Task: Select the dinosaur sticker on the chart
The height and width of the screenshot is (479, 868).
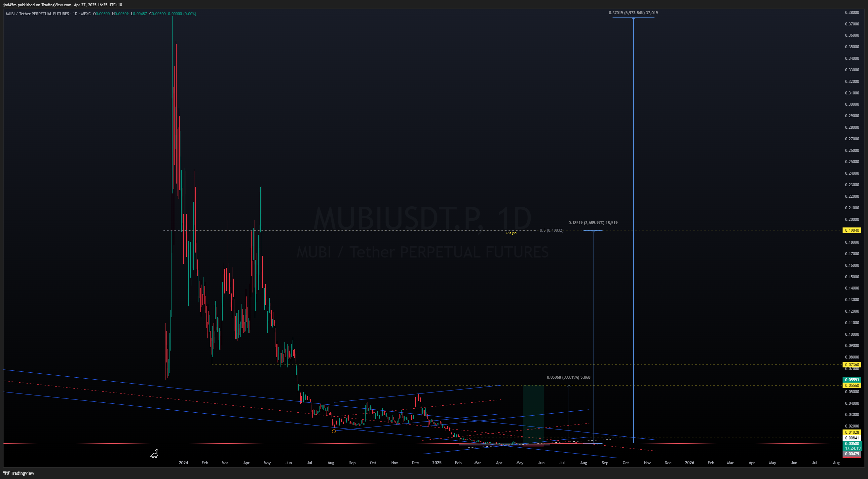Action: (x=154, y=454)
